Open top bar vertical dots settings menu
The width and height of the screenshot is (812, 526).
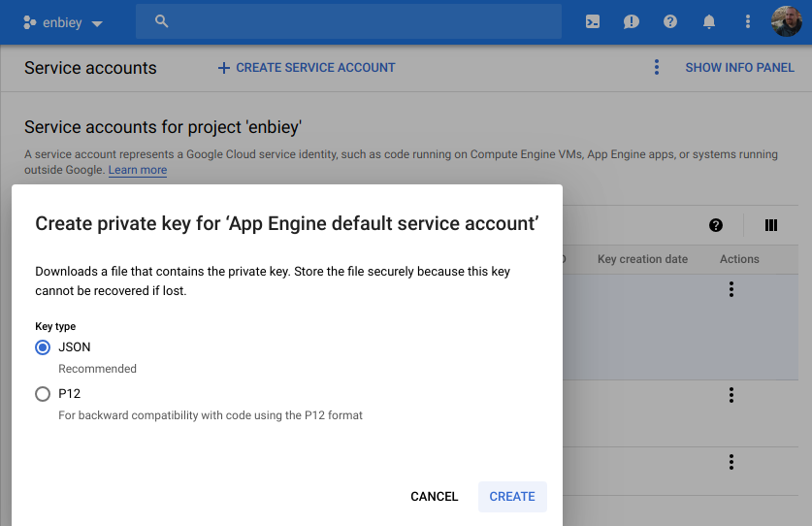(747, 21)
